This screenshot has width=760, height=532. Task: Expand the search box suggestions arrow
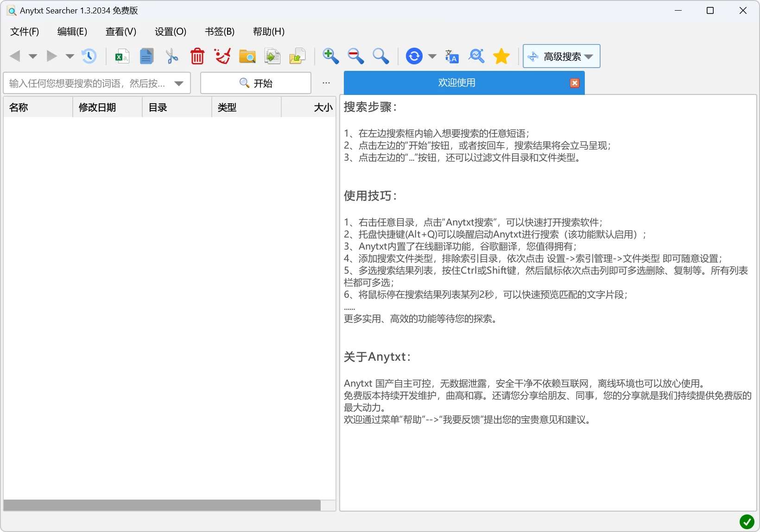pyautogui.click(x=179, y=83)
